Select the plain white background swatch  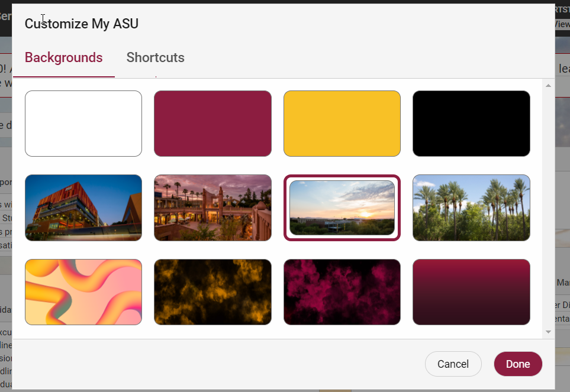(83, 124)
